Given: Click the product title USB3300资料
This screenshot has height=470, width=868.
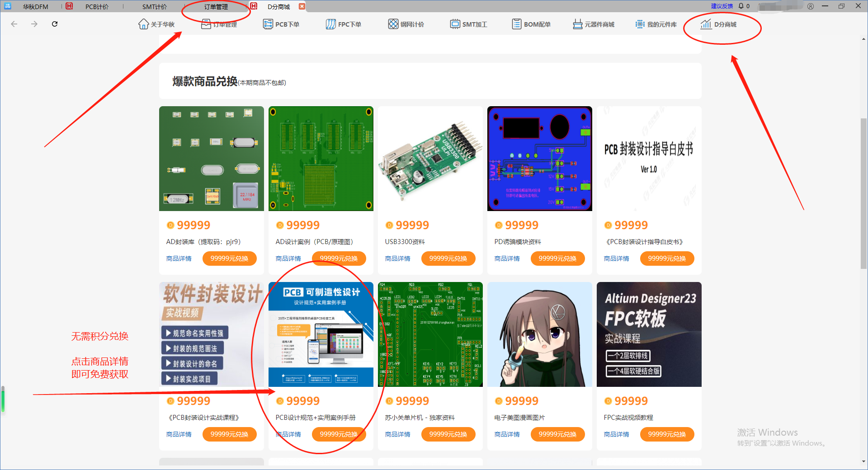Looking at the screenshot, I should point(405,242).
